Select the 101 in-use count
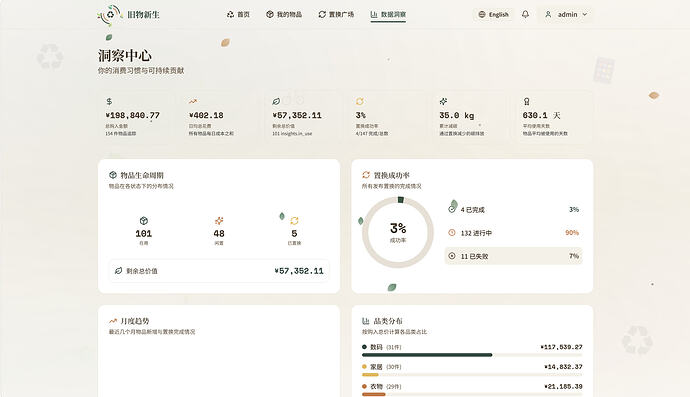690x397 pixels. coord(143,233)
